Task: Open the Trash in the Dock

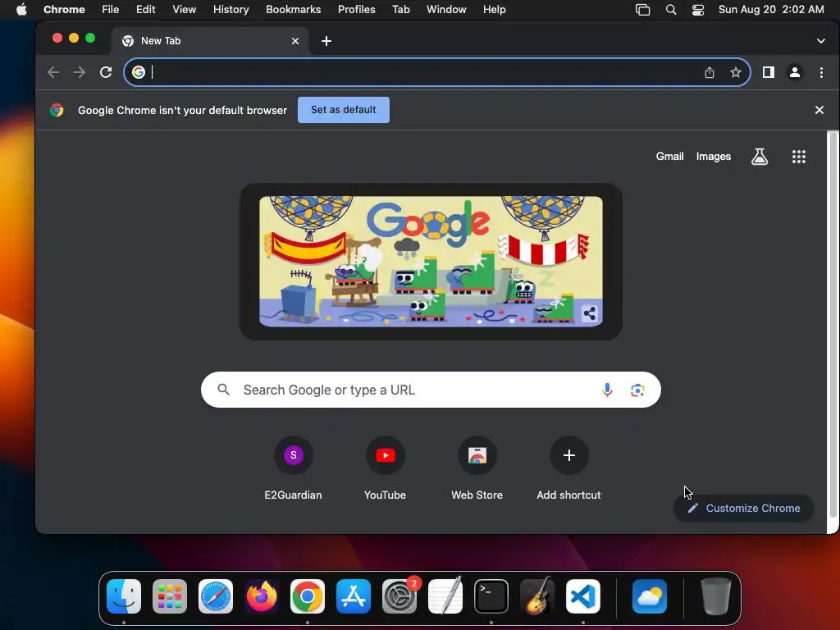Action: pos(715,596)
